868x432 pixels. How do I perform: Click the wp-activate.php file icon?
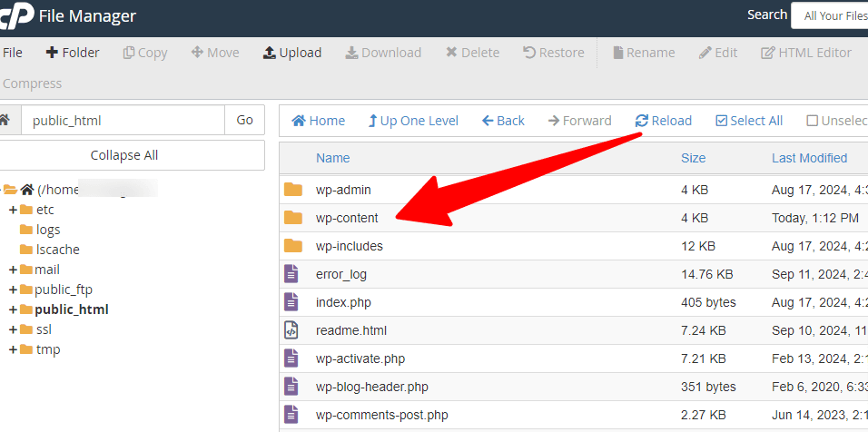point(291,358)
